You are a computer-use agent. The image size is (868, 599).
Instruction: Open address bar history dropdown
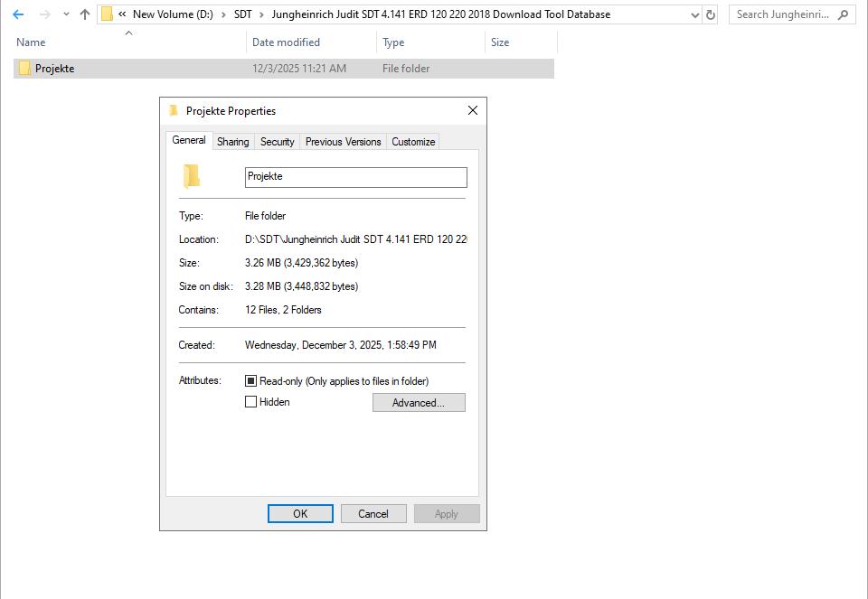point(695,15)
